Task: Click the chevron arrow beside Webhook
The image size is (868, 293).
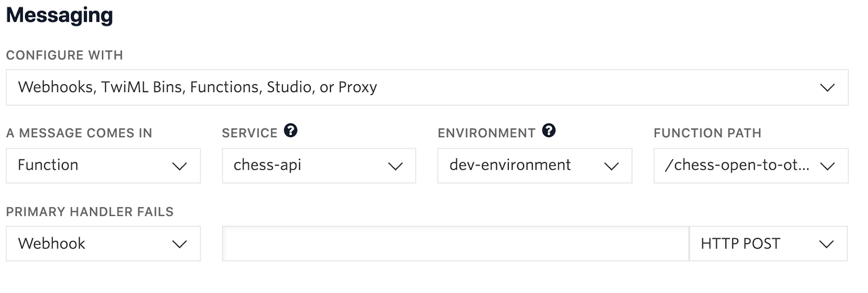Action: 180,244
